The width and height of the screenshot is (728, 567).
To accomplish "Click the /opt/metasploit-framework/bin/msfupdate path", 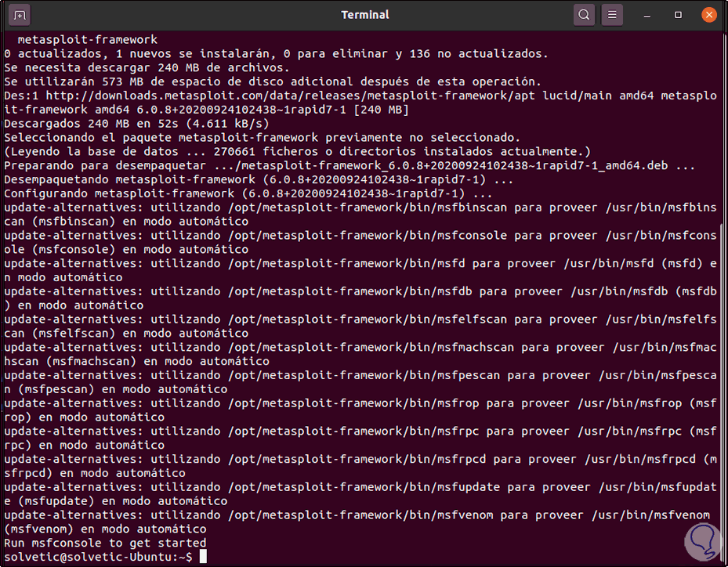I will point(364,487).
